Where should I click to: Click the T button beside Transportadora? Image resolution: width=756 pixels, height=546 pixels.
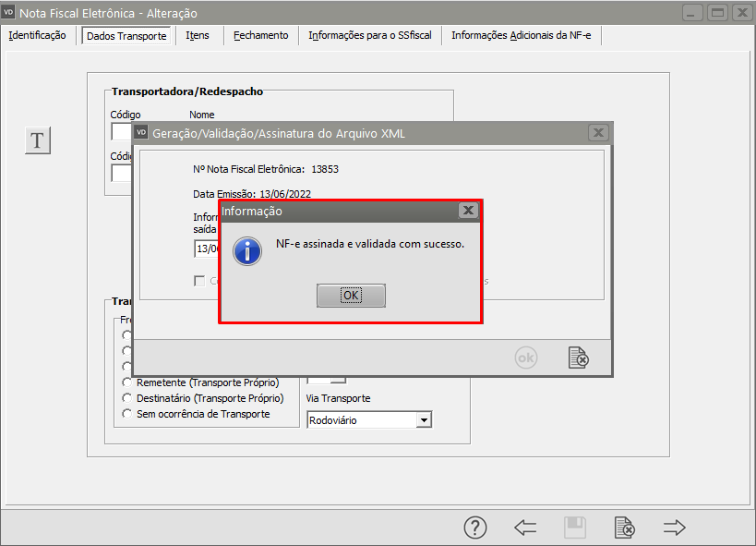37,140
